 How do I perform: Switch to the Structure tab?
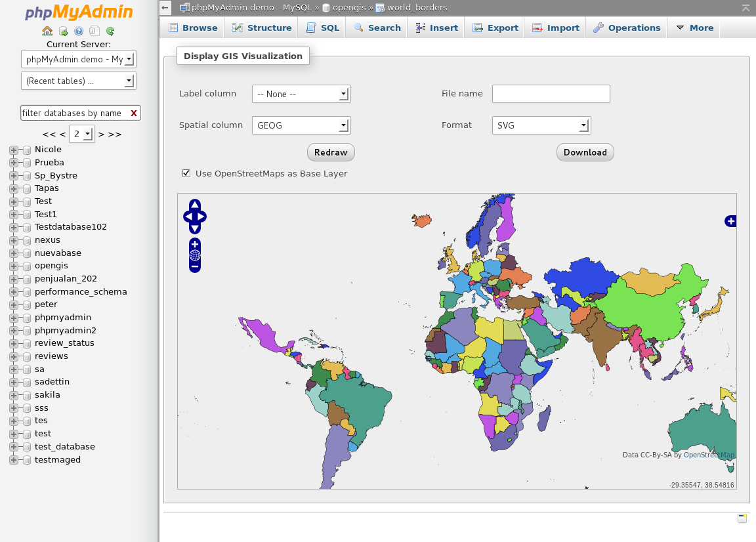pyautogui.click(x=261, y=28)
